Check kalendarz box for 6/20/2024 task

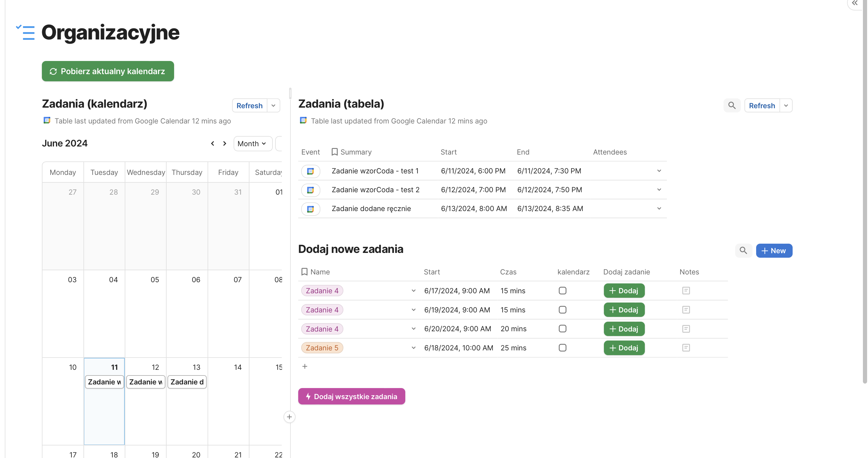(562, 329)
